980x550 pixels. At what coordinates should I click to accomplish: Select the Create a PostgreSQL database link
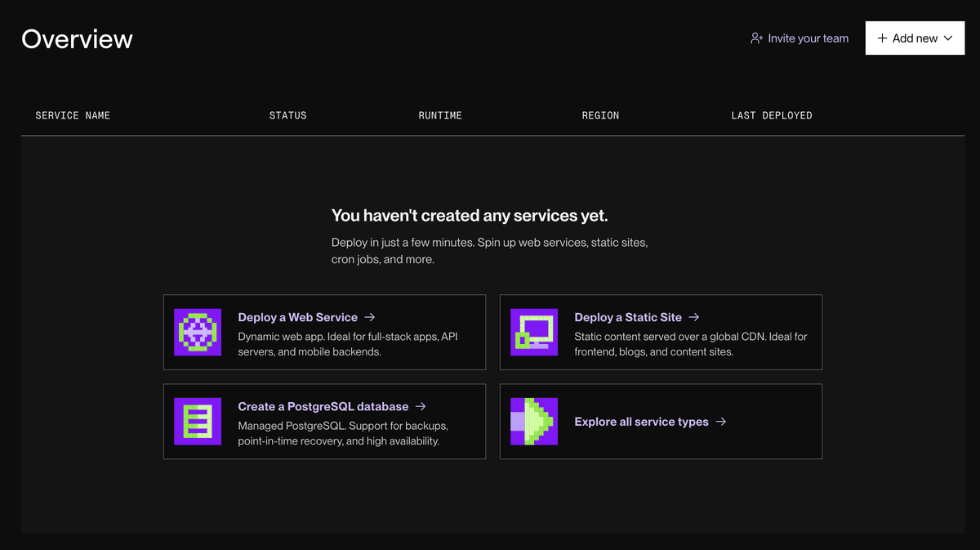(x=323, y=406)
